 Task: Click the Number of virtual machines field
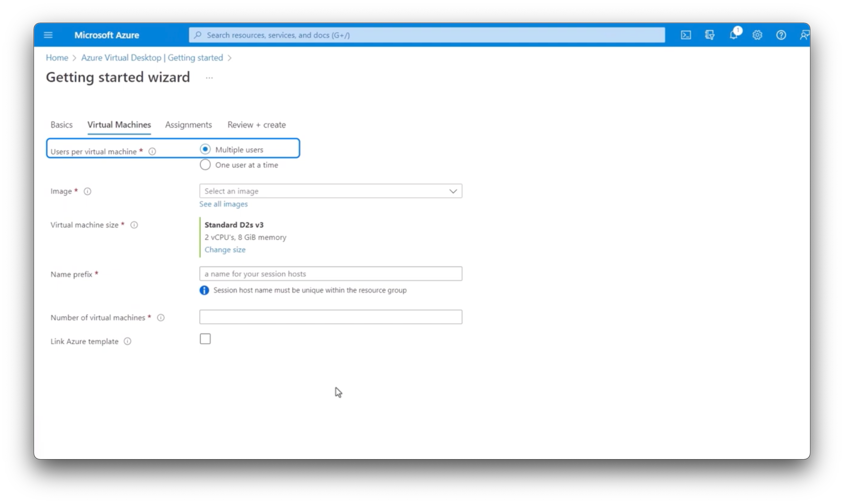pos(330,317)
